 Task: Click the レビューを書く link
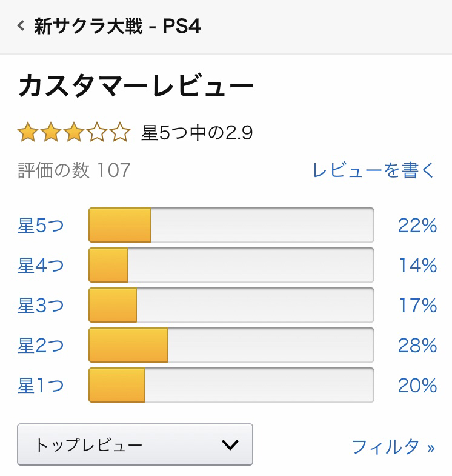[374, 170]
